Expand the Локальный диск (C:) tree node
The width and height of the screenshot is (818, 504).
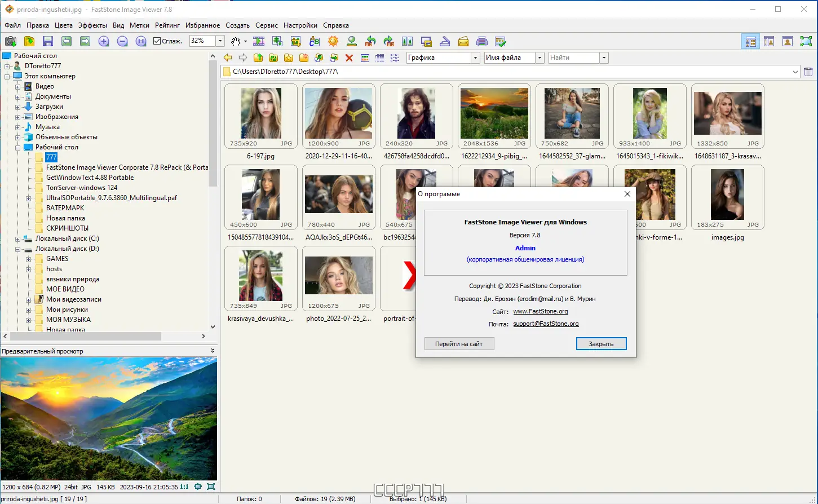point(18,238)
